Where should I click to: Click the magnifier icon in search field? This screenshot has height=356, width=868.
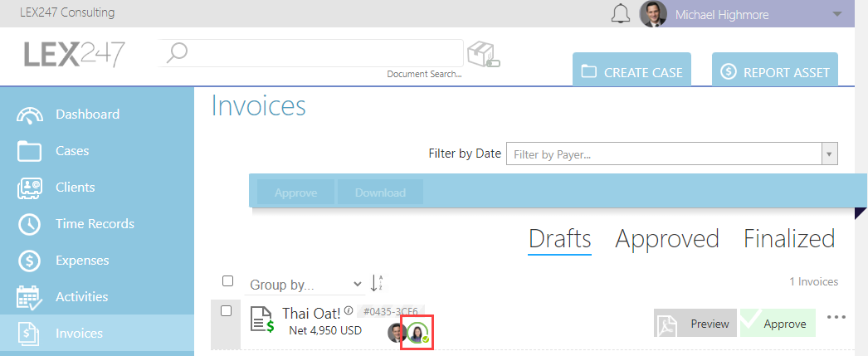coord(177,53)
